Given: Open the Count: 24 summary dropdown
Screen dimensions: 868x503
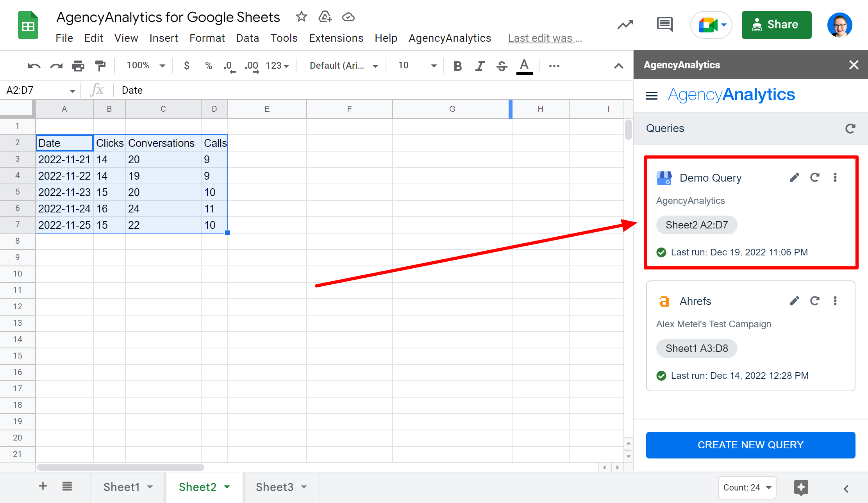Looking at the screenshot, I should [x=747, y=487].
